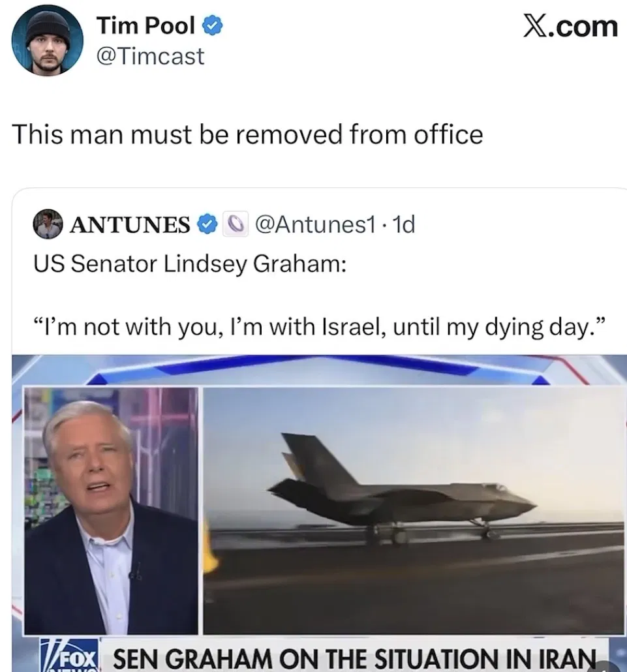Select the 'This man must be removed' tweet text

click(x=248, y=134)
